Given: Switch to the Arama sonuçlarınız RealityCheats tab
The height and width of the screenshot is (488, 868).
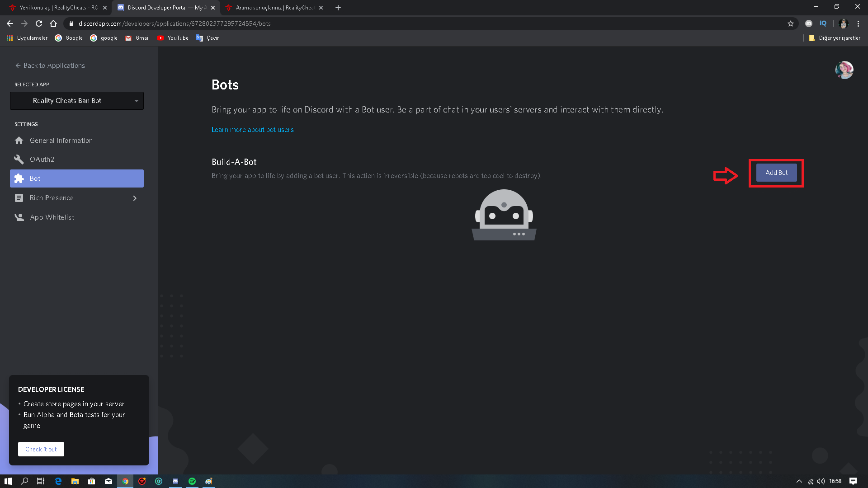Looking at the screenshot, I should (274, 8).
